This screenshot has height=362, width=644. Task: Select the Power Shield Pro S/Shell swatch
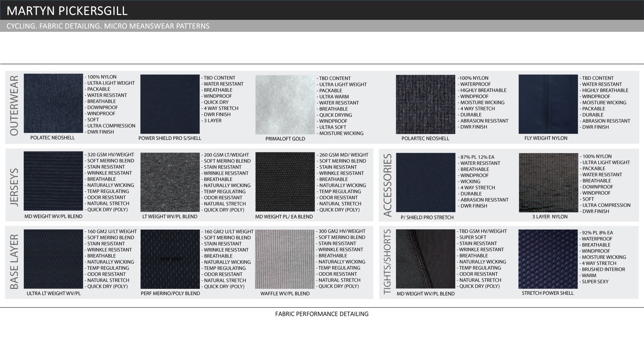tap(170, 104)
